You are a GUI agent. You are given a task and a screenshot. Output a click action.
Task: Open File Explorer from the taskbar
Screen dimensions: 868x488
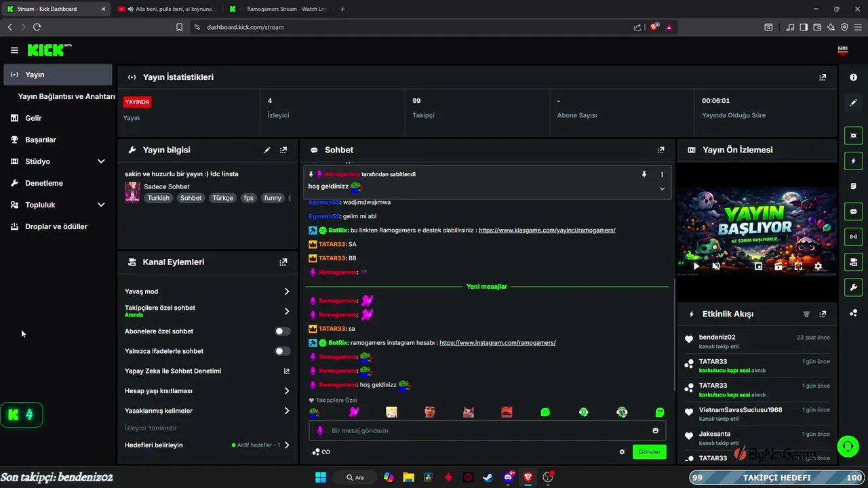click(408, 477)
